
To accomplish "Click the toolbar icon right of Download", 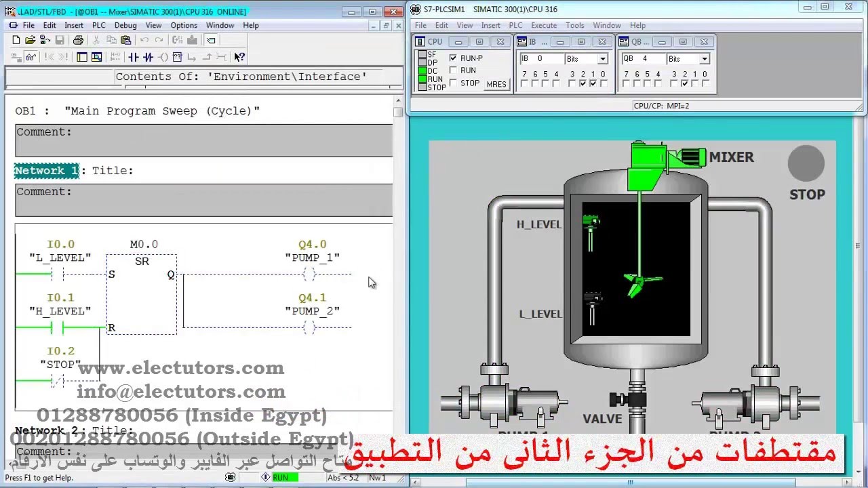I will point(211,40).
